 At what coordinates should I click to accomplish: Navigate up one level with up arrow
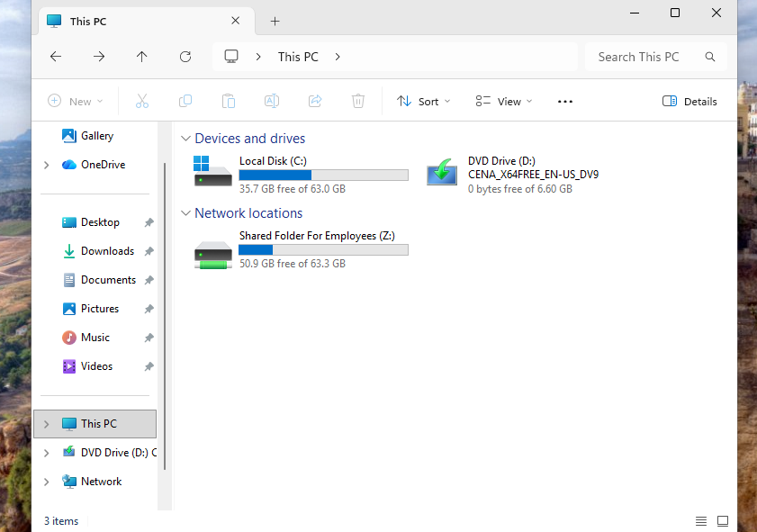pyautogui.click(x=142, y=57)
